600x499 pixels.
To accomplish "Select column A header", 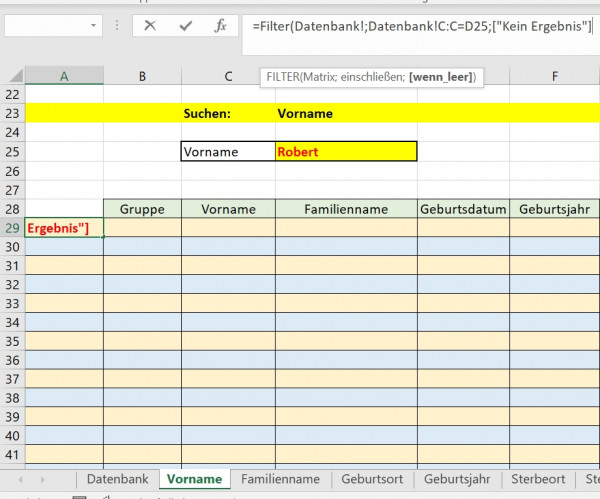I will pos(64,76).
